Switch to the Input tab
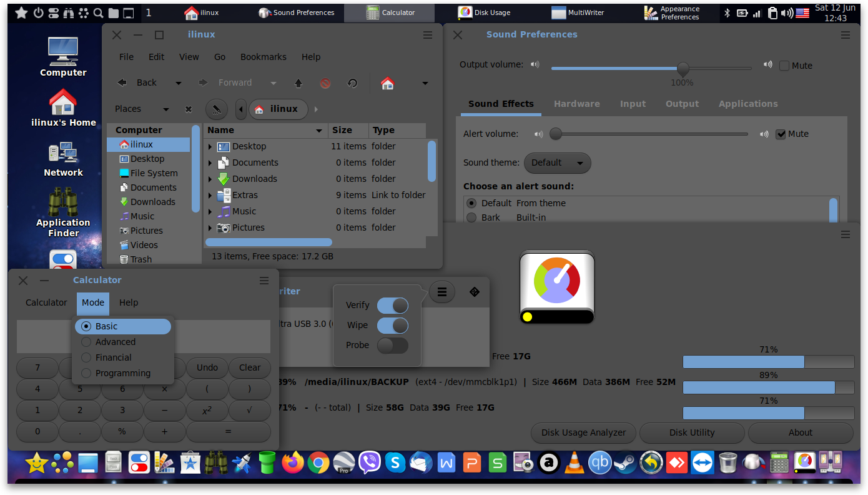 pyautogui.click(x=633, y=104)
